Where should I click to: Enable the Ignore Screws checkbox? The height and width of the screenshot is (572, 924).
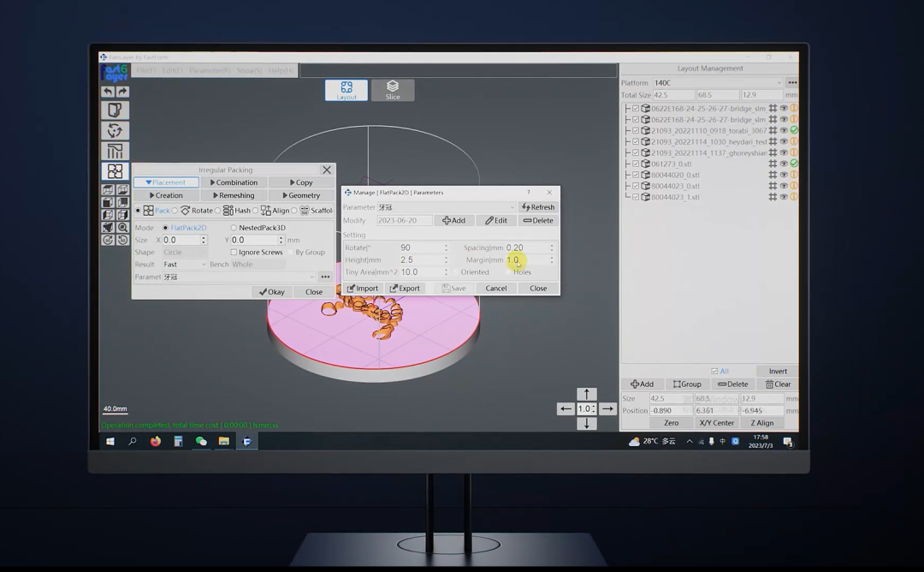point(234,253)
